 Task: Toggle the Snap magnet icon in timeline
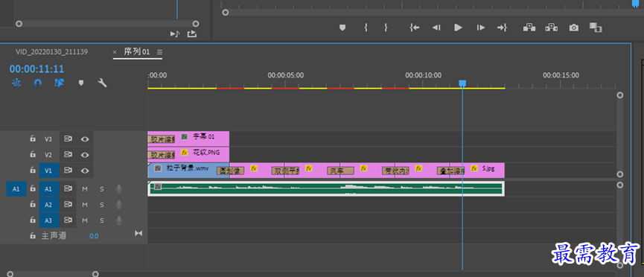click(38, 83)
